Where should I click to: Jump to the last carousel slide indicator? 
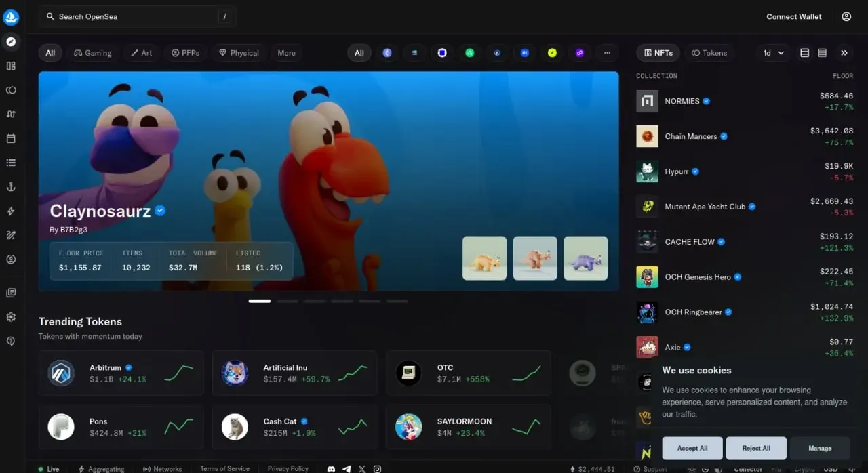tap(397, 301)
